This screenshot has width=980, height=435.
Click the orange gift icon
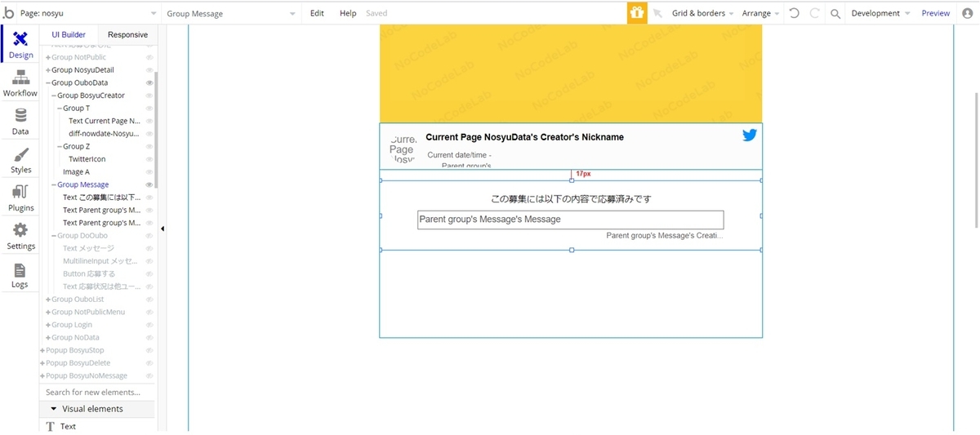(x=637, y=13)
